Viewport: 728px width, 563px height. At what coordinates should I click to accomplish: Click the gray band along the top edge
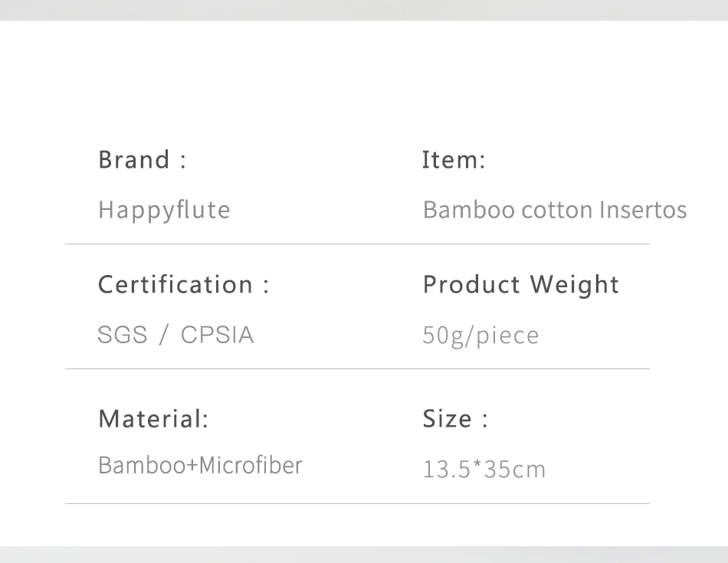tap(364, 9)
